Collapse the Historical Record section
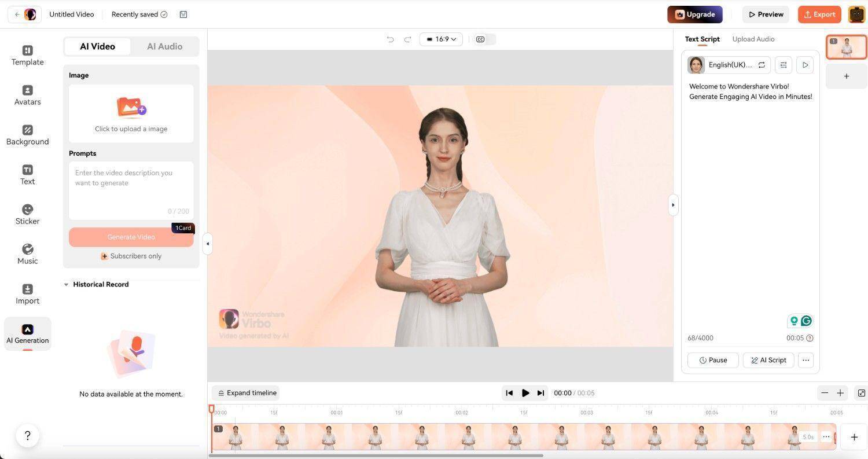 66,285
